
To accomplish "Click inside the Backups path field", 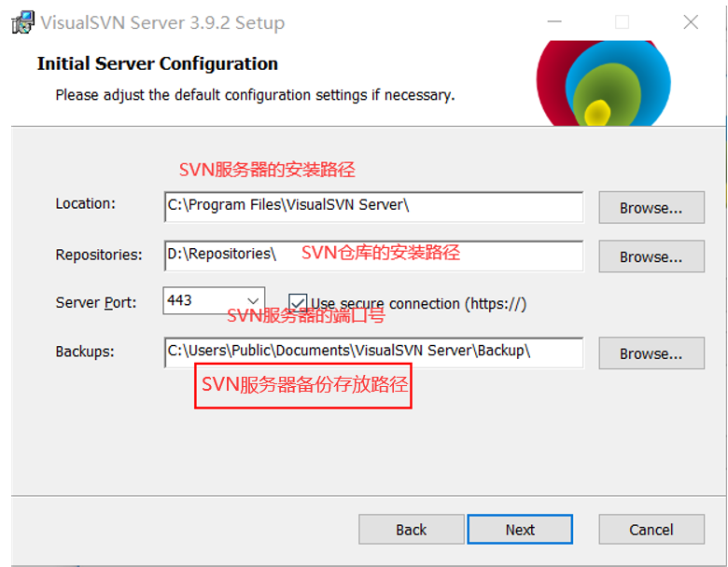I will [373, 353].
